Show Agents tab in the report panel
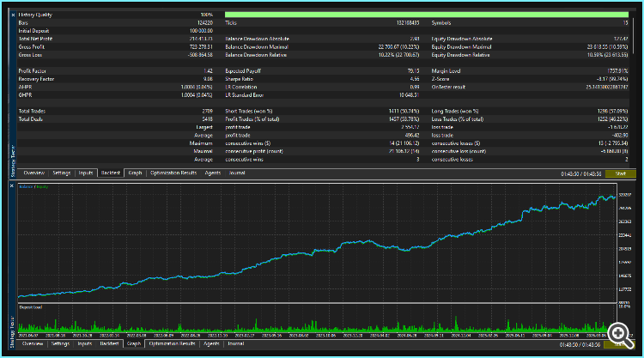 (213, 173)
